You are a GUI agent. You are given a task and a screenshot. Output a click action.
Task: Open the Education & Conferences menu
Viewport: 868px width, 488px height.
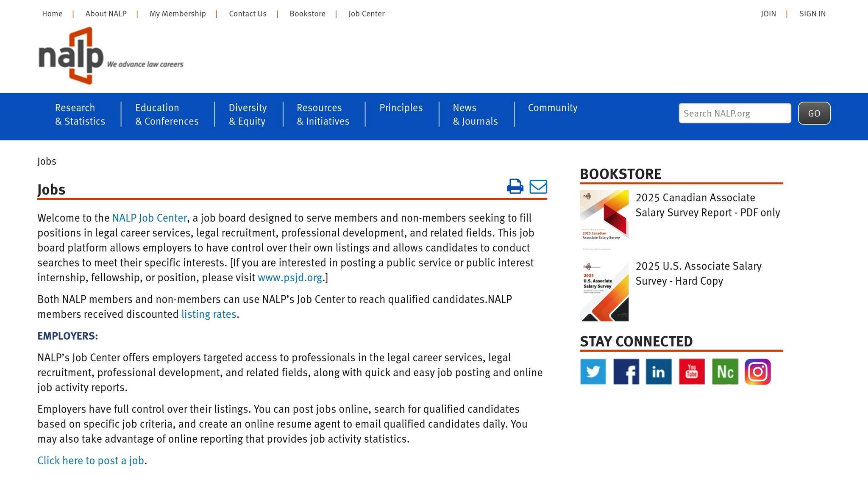(x=167, y=114)
